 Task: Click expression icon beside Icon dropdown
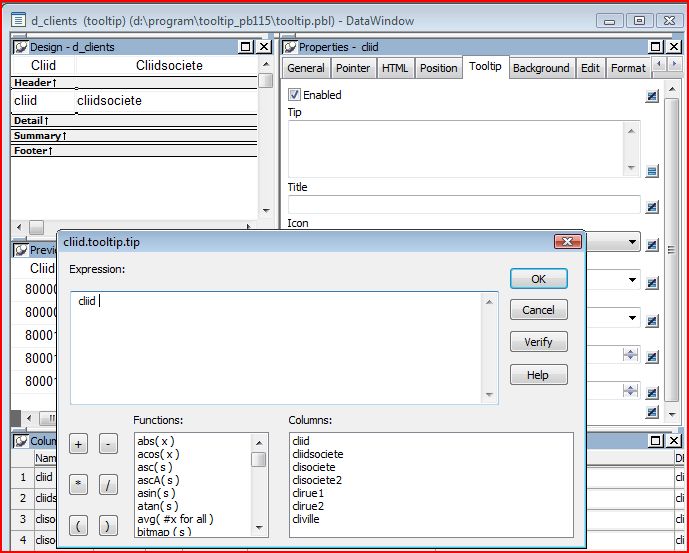tap(652, 245)
